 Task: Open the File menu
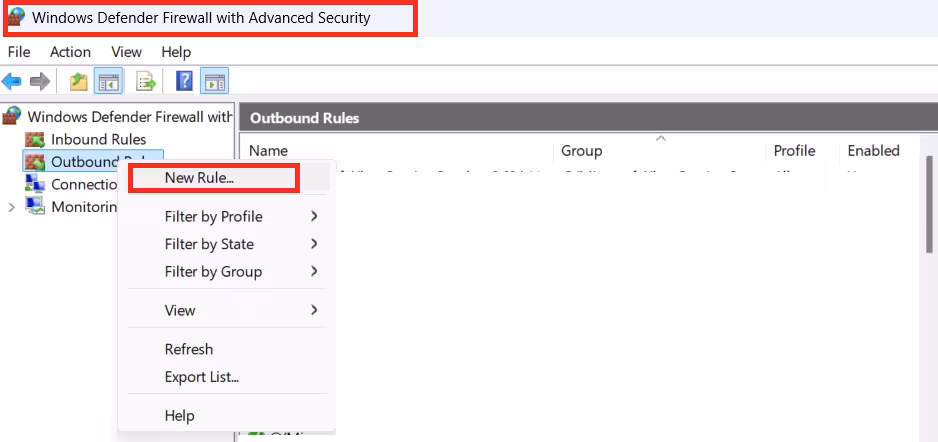[19, 52]
